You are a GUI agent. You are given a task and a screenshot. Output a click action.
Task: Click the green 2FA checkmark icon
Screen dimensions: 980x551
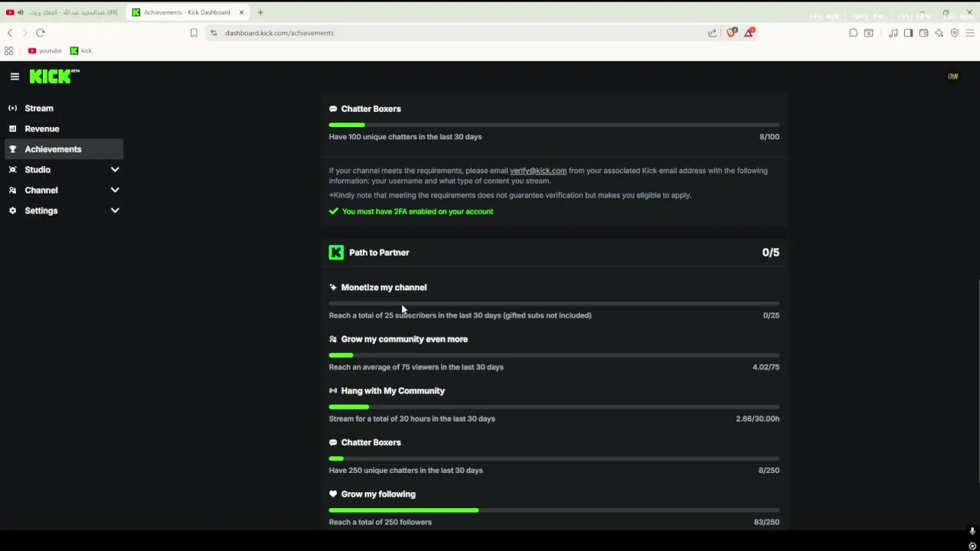click(x=334, y=211)
